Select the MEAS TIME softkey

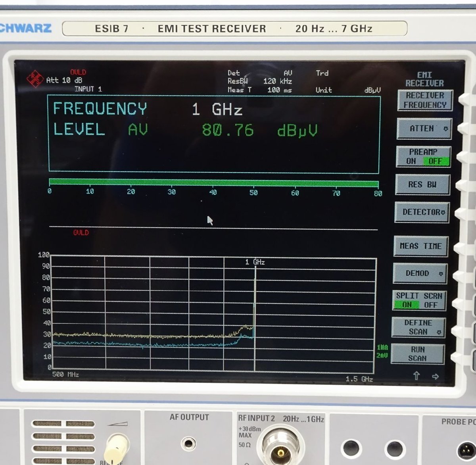pyautogui.click(x=420, y=246)
